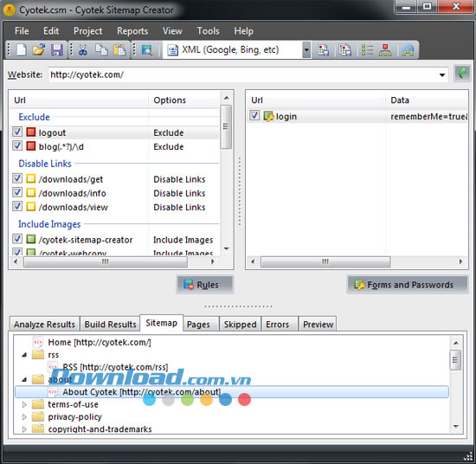Open the XML sitemap format dropdown
This screenshot has height=464, width=476.
click(306, 50)
